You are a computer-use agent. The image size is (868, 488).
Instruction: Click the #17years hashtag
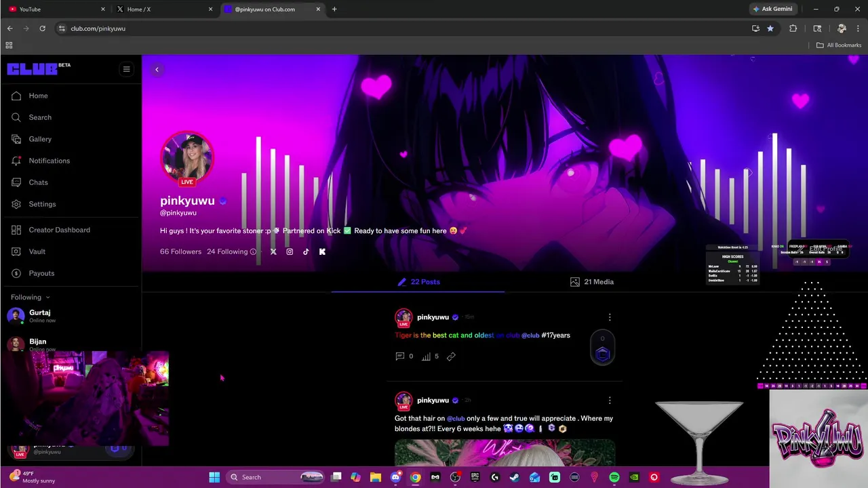555,335
